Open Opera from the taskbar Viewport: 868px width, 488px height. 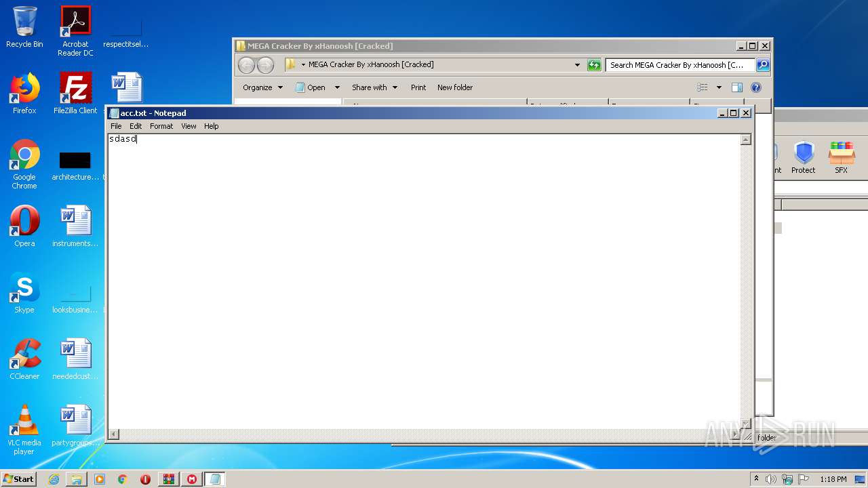146,479
